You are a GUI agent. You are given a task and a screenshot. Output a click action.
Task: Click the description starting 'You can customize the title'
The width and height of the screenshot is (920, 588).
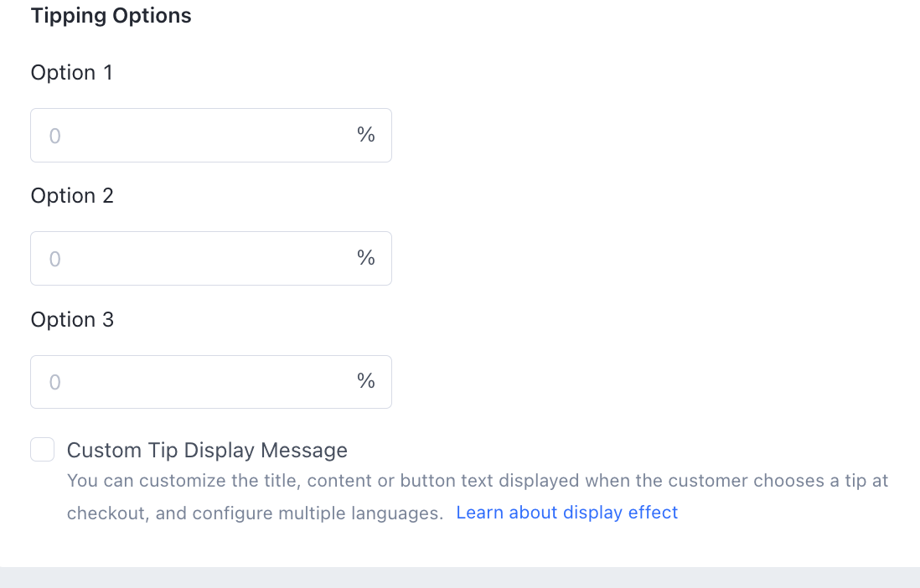pos(478,481)
